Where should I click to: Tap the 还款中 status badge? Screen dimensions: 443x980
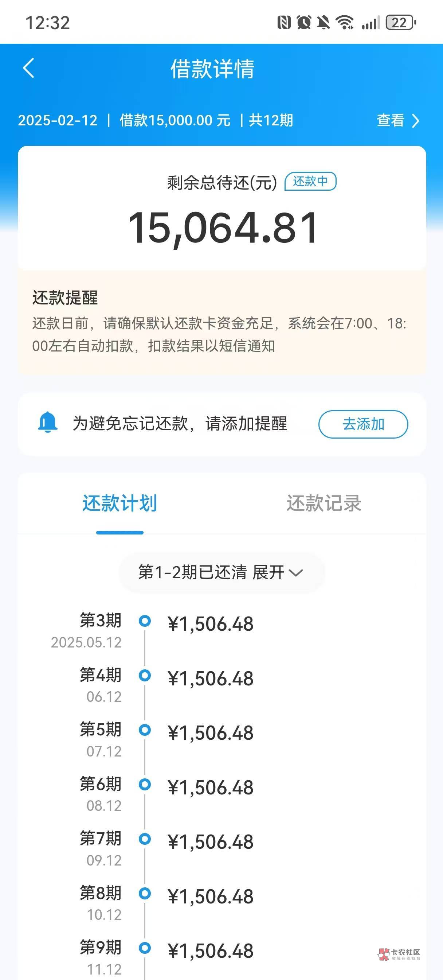coord(310,181)
